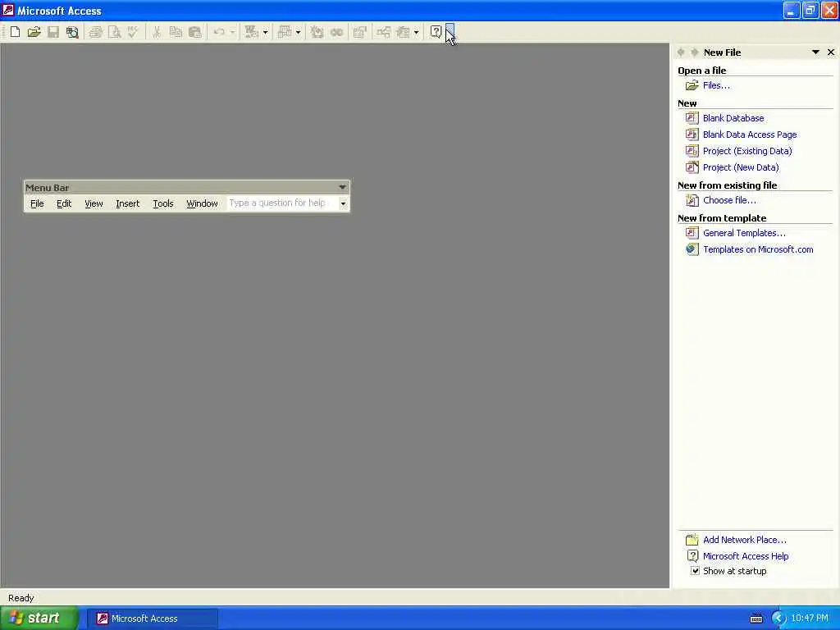This screenshot has width=840, height=630.
Task: Click the Windows start button
Action: point(39,618)
